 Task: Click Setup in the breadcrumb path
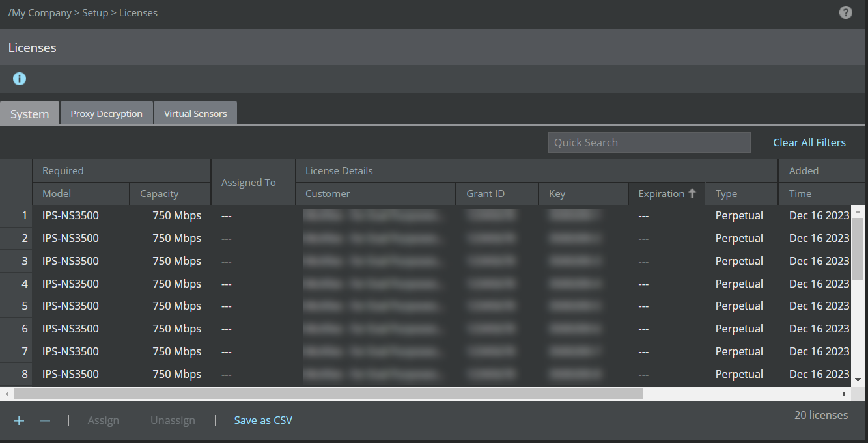tap(95, 12)
